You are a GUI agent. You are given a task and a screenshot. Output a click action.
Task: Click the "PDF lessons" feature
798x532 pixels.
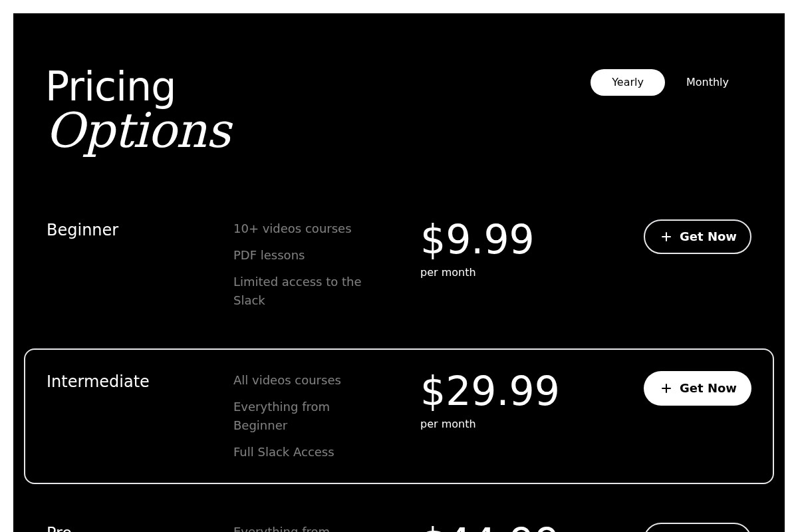click(x=269, y=255)
